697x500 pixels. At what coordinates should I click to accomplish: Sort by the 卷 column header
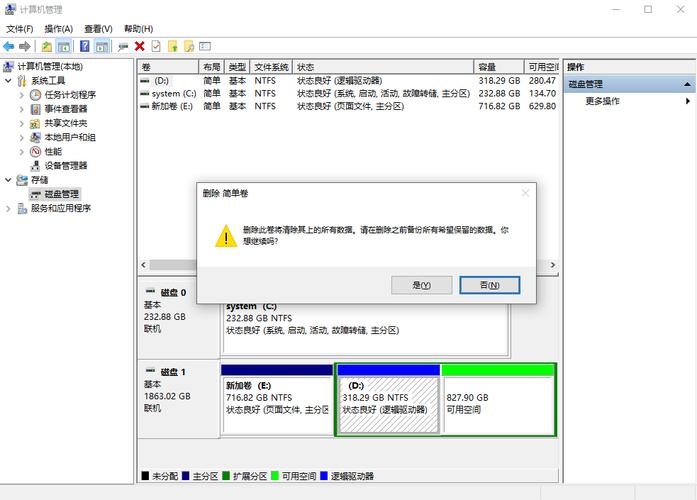168,67
